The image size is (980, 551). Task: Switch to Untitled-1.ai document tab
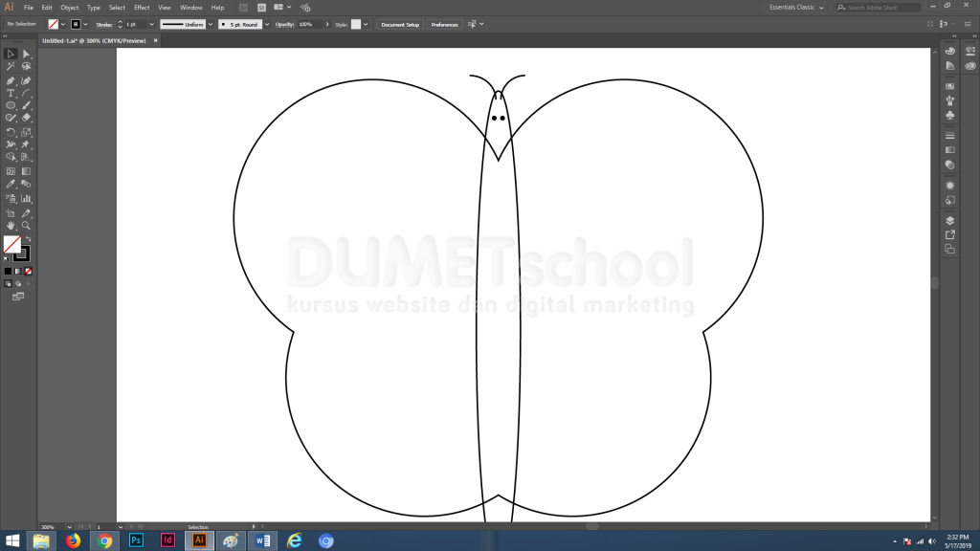95,40
